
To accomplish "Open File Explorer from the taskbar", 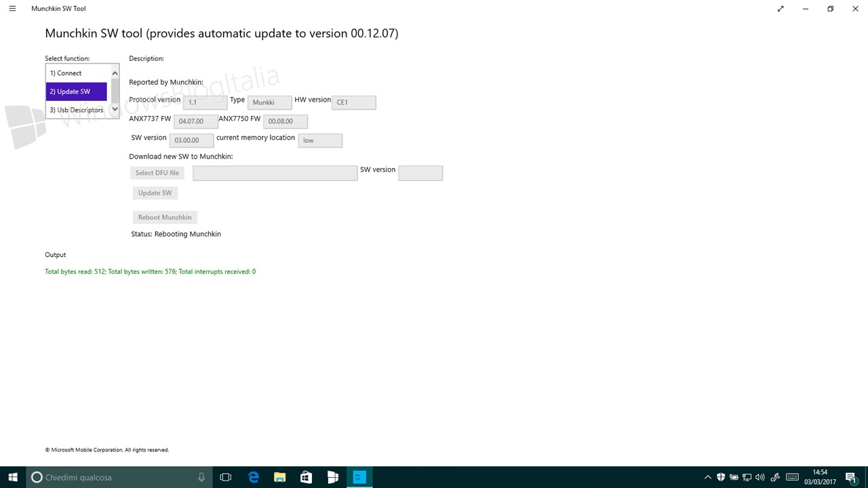I will tap(279, 477).
